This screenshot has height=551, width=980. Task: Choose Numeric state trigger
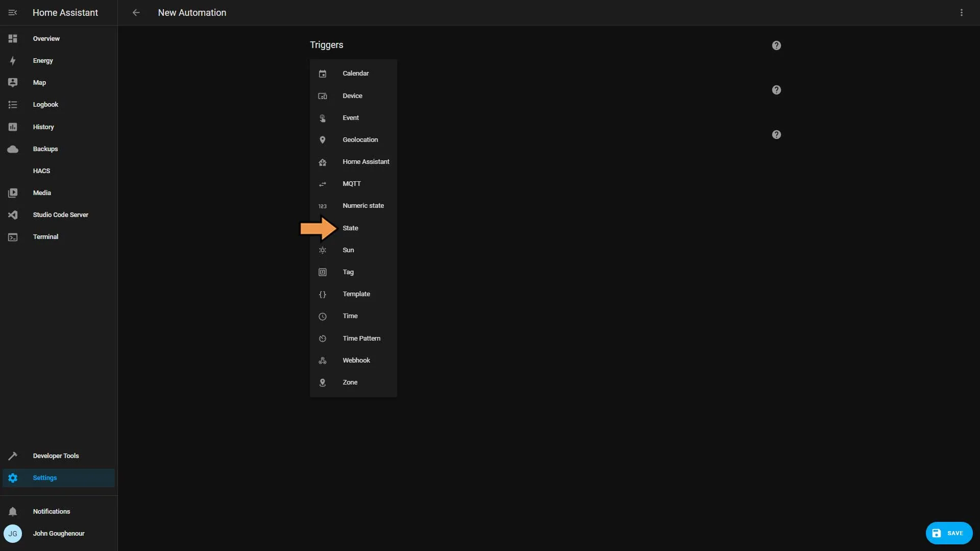point(353,206)
